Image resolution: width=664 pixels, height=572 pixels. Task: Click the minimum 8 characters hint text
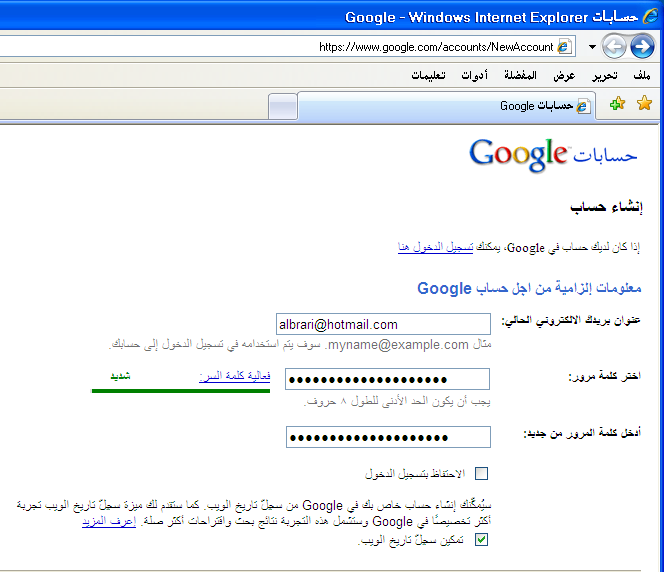tap(397, 401)
